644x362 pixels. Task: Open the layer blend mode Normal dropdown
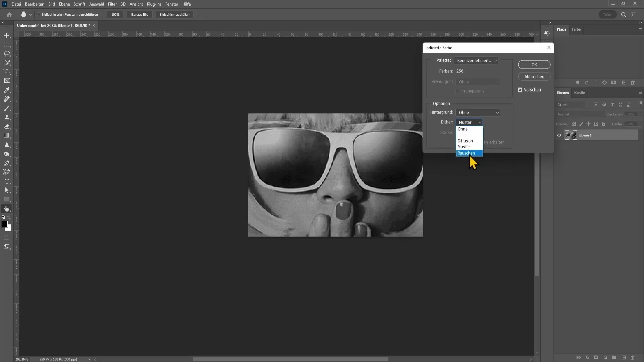(580, 114)
